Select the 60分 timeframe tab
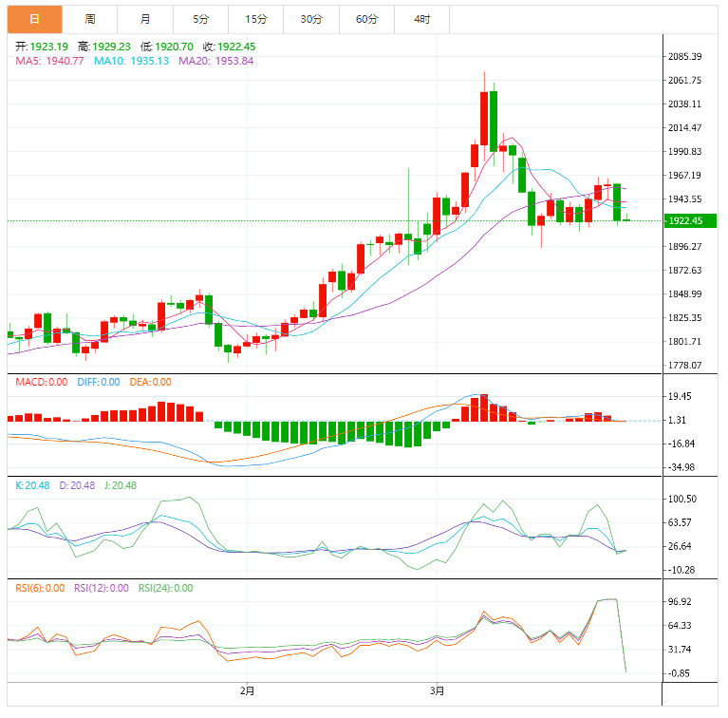This screenshot has height=718, width=728. (x=366, y=20)
